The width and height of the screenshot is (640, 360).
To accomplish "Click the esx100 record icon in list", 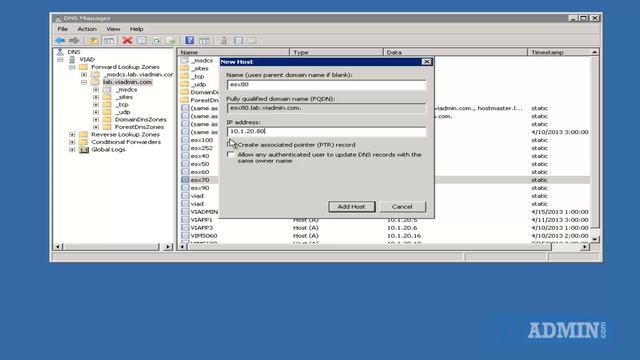I will point(185,140).
